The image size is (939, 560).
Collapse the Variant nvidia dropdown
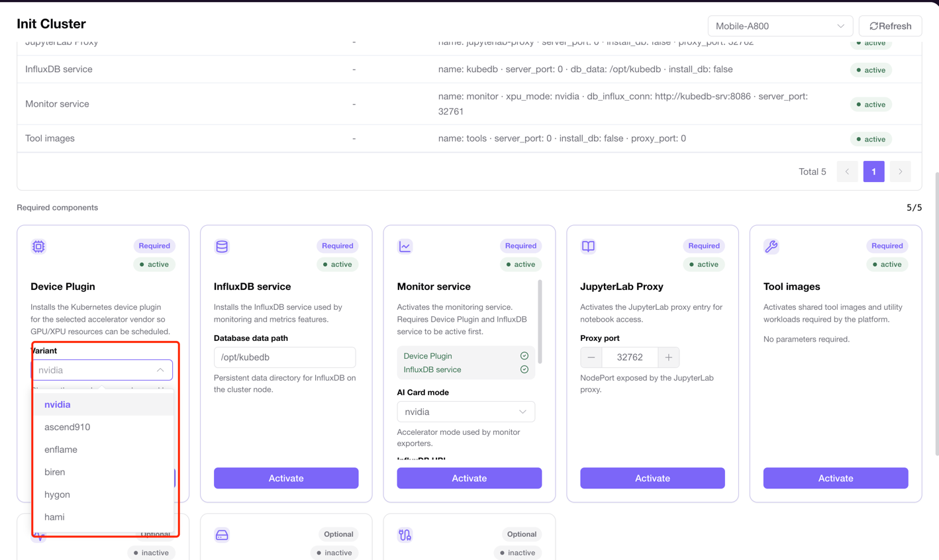(x=102, y=370)
